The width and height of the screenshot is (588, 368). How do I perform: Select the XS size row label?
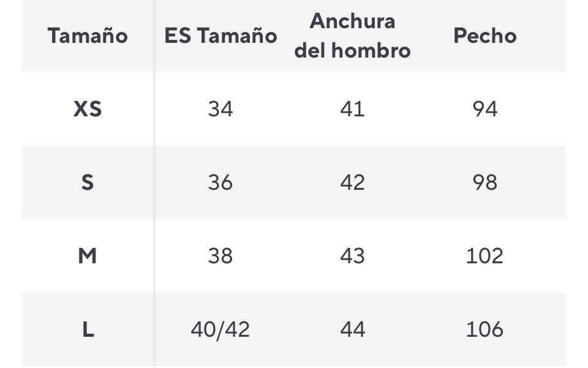88,109
